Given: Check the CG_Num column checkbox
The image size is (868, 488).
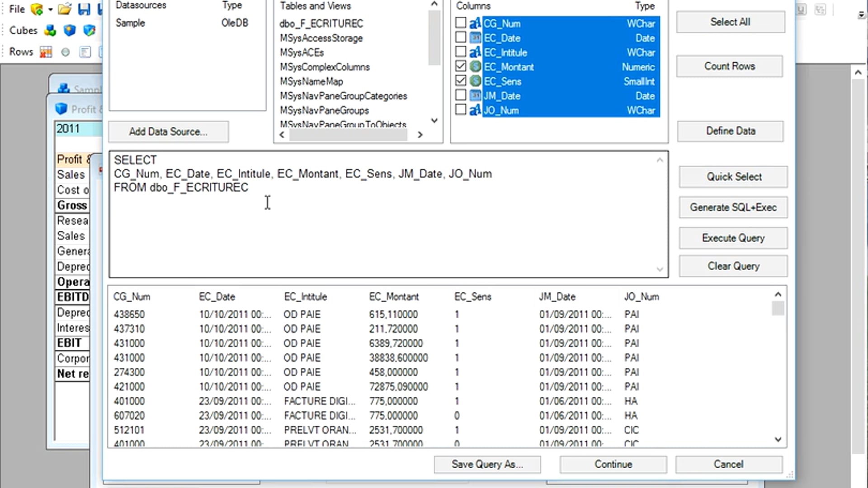Looking at the screenshot, I should point(460,23).
